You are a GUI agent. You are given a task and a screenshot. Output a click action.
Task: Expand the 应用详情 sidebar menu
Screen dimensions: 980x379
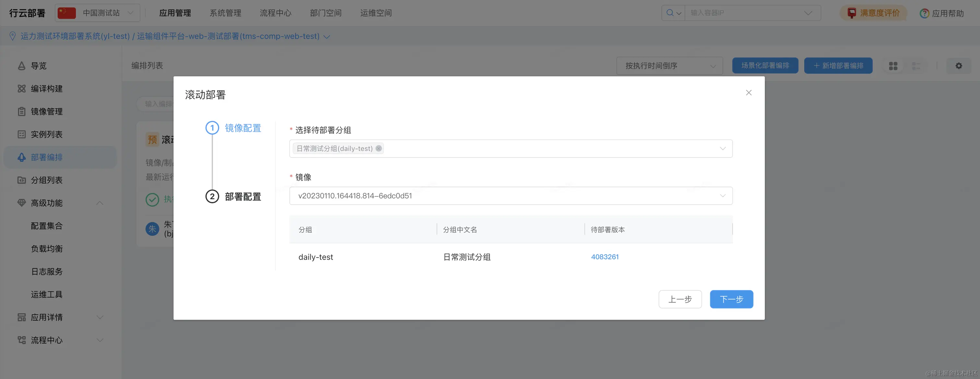coord(100,317)
